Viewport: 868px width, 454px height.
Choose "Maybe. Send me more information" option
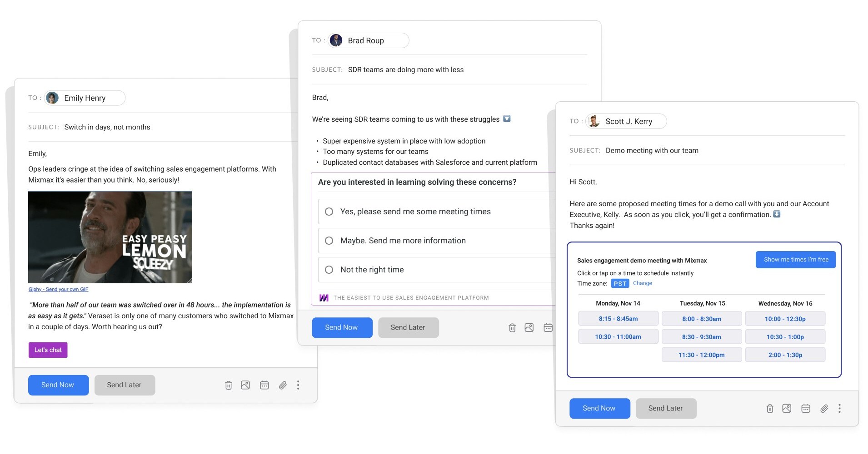tap(329, 241)
